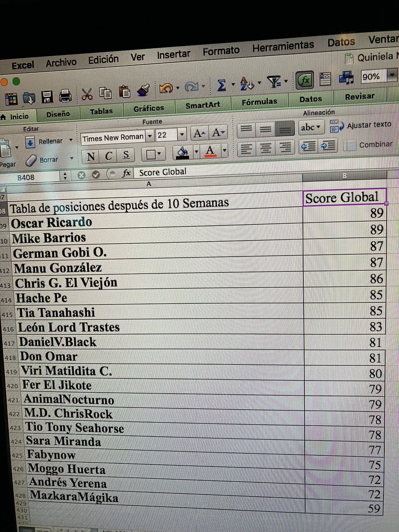Click the formula bar confirm checkmark icon
Screen dimensions: 399x532
[96, 175]
